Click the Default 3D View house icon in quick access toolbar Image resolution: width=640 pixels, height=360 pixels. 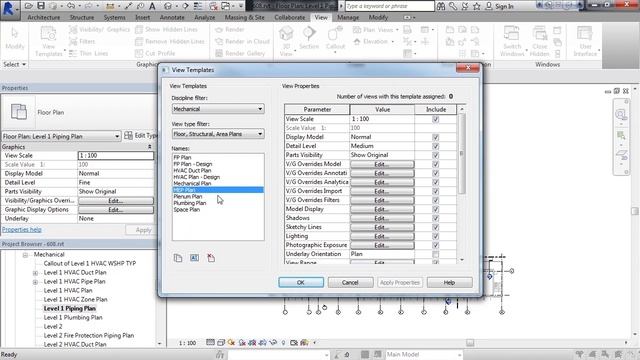168,6
